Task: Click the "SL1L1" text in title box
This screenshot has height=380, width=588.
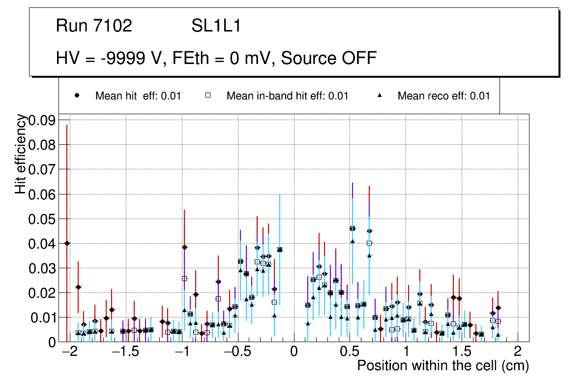Action: (216, 26)
